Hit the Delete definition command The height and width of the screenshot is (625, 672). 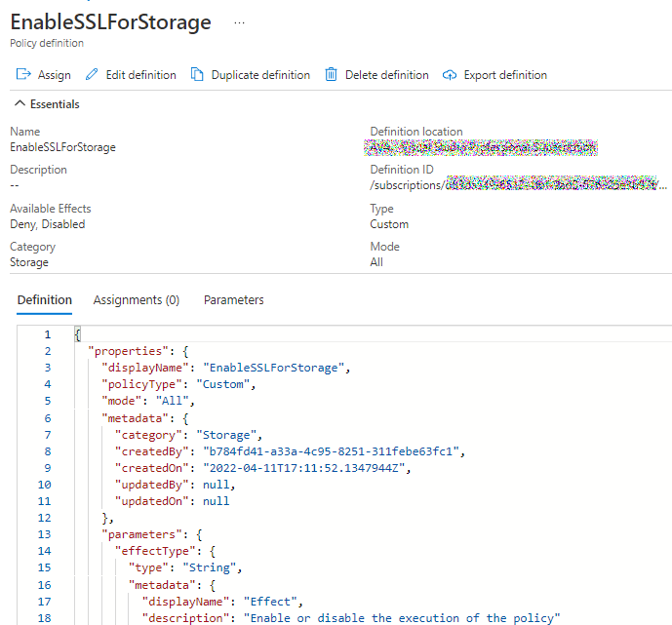pyautogui.click(x=386, y=75)
